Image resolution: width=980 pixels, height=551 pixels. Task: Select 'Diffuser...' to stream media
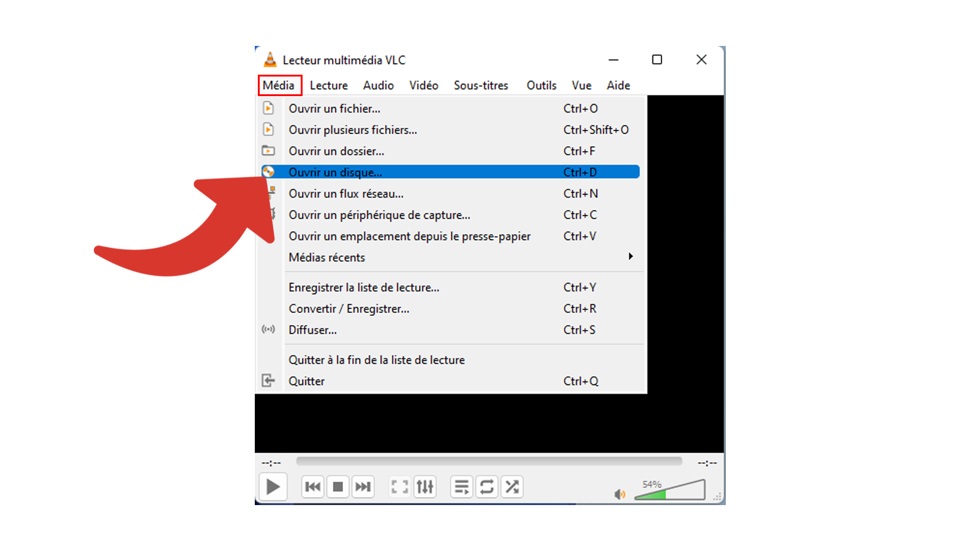point(312,329)
